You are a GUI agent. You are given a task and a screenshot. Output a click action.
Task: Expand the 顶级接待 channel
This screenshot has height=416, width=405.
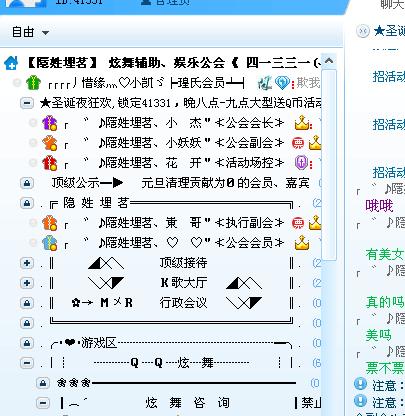tap(27, 263)
